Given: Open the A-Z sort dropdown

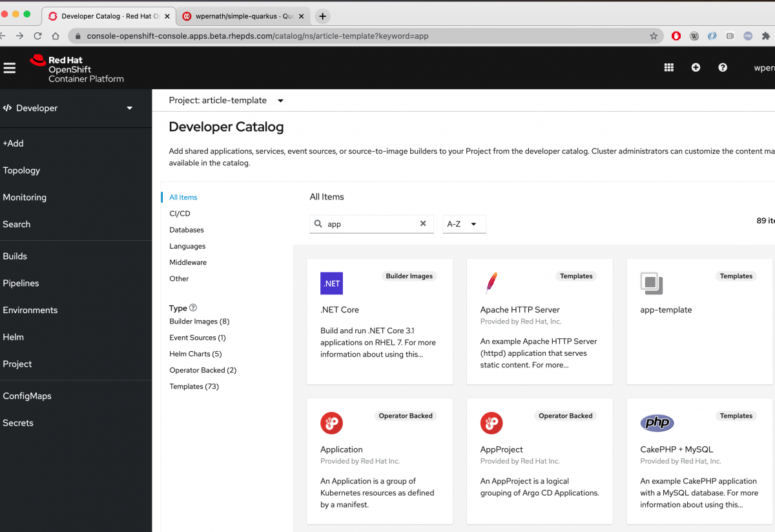Looking at the screenshot, I should click(x=464, y=224).
